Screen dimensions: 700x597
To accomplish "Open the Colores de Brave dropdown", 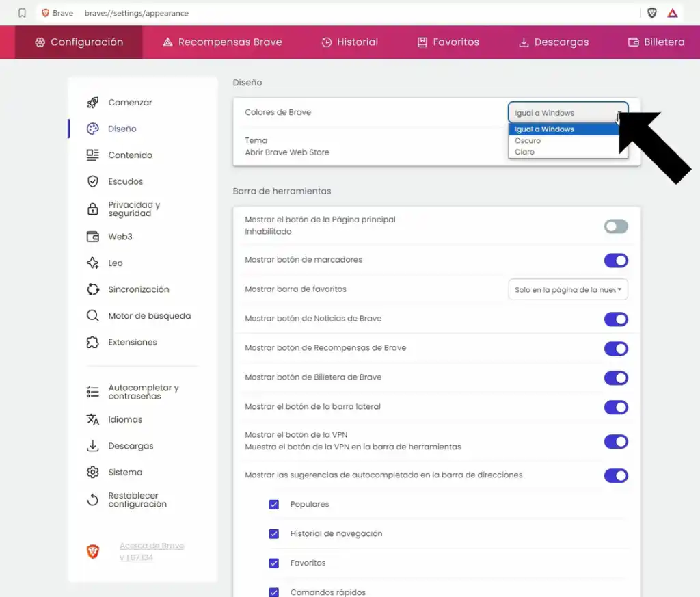I will pos(568,113).
